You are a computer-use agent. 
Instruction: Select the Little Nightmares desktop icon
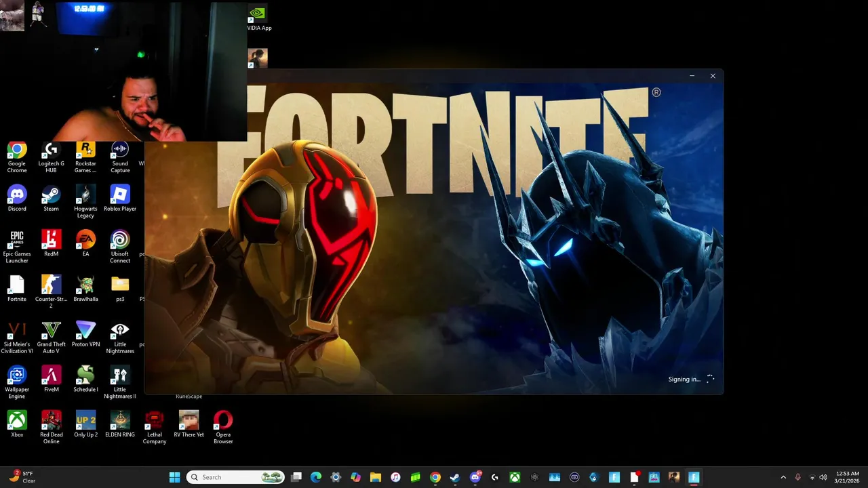click(120, 338)
